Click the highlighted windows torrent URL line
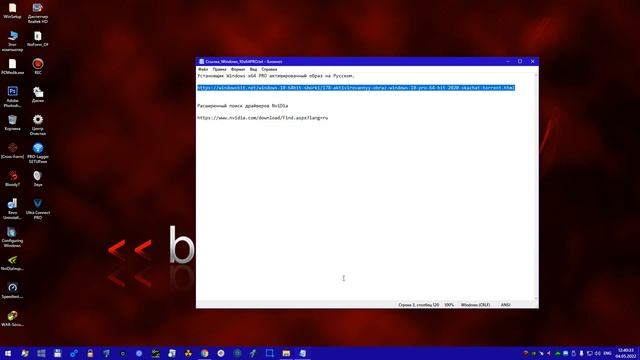 click(x=356, y=88)
